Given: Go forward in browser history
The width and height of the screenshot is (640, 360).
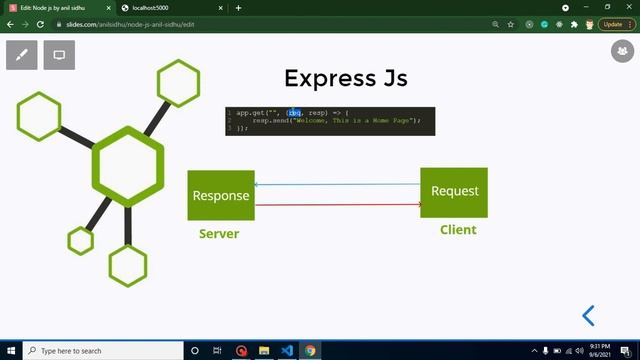Looking at the screenshot, I should (25, 24).
